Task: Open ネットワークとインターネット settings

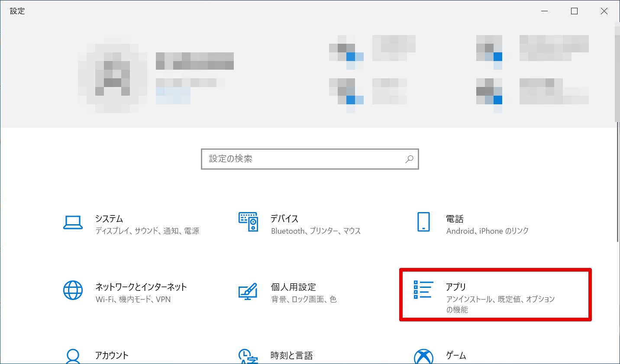Action: tap(141, 287)
